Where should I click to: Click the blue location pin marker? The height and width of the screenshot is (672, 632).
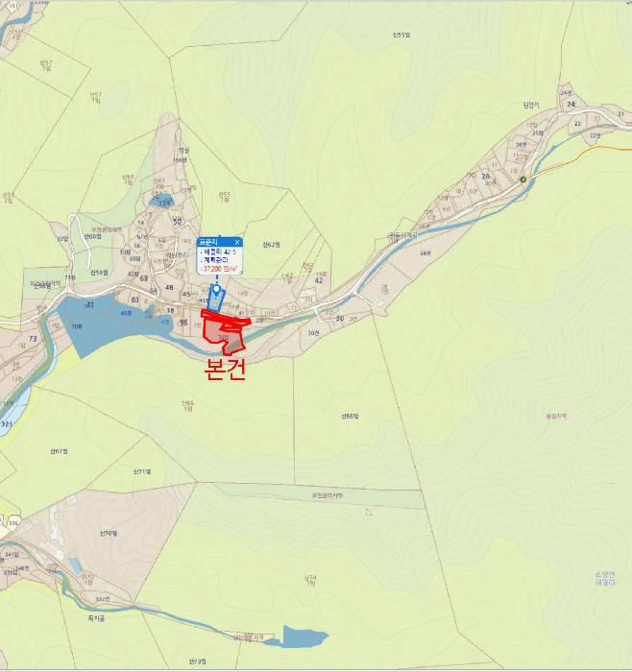(x=216, y=290)
